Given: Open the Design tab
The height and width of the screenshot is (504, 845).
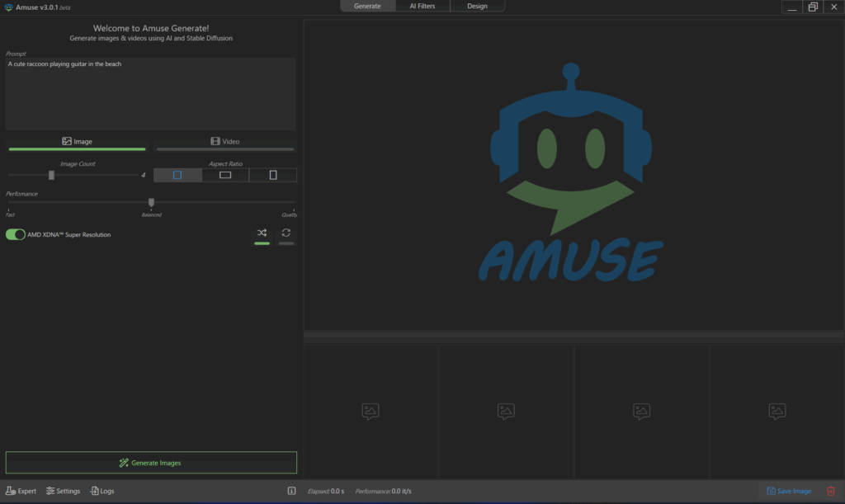Looking at the screenshot, I should [x=478, y=6].
